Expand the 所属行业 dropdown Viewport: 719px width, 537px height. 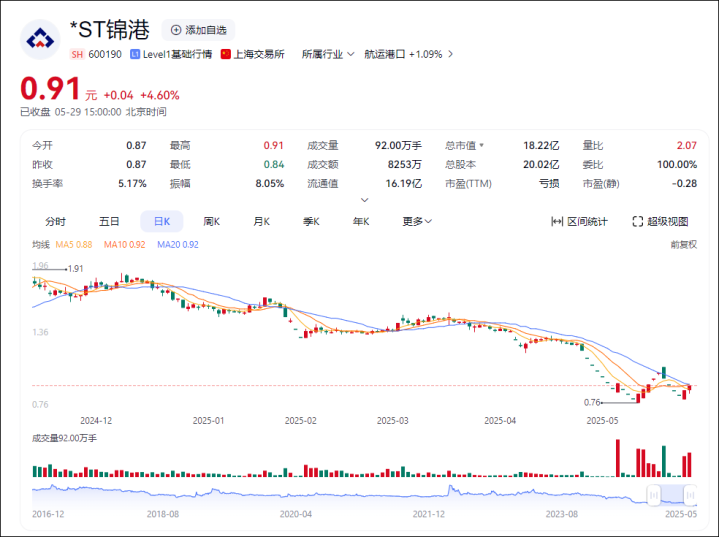(328, 55)
